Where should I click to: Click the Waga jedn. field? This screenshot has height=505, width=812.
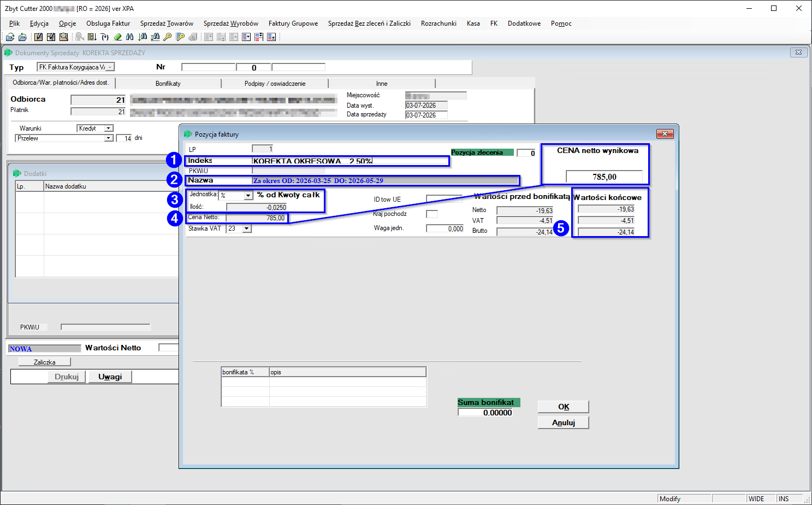click(445, 228)
